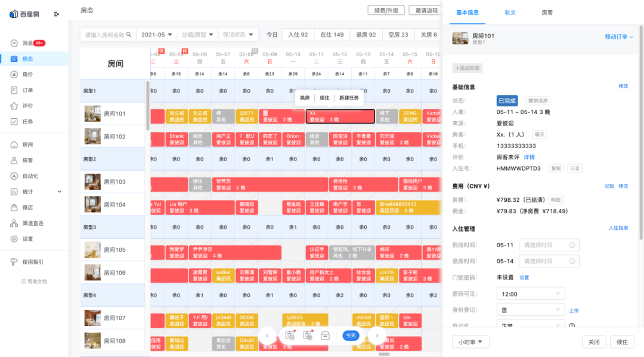Image resolution: width=644 pixels, height=357 pixels.
Task: Click the second calendar-list icon in bottom toolbar
Action: point(308,335)
